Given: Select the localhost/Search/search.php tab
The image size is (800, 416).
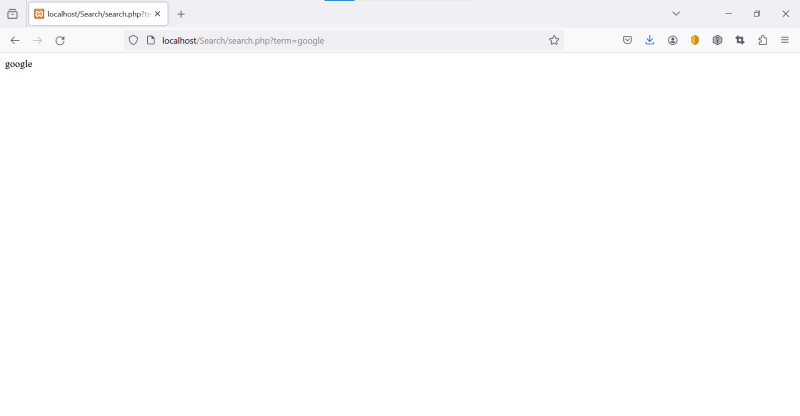Looking at the screenshot, I should (x=98, y=14).
